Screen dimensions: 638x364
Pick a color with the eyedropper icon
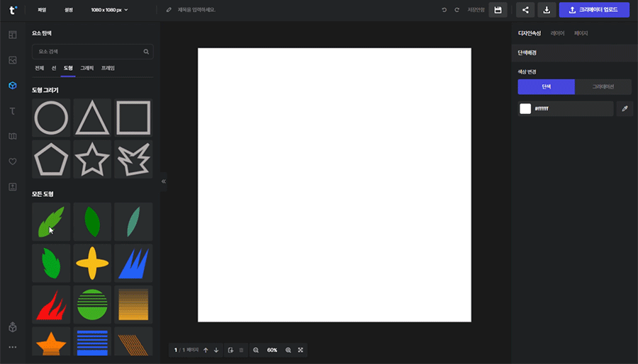[x=625, y=108]
